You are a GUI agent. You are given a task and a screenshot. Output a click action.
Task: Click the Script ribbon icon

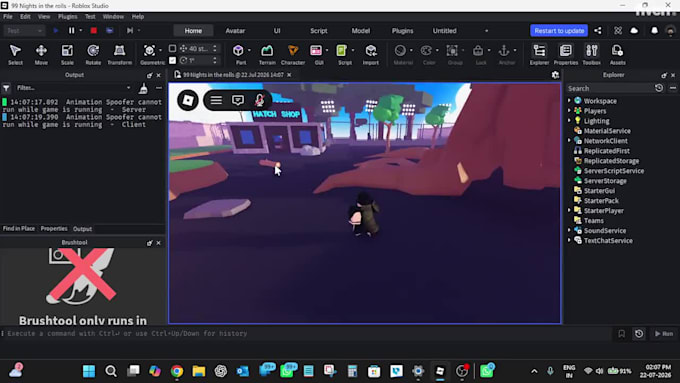tap(342, 51)
